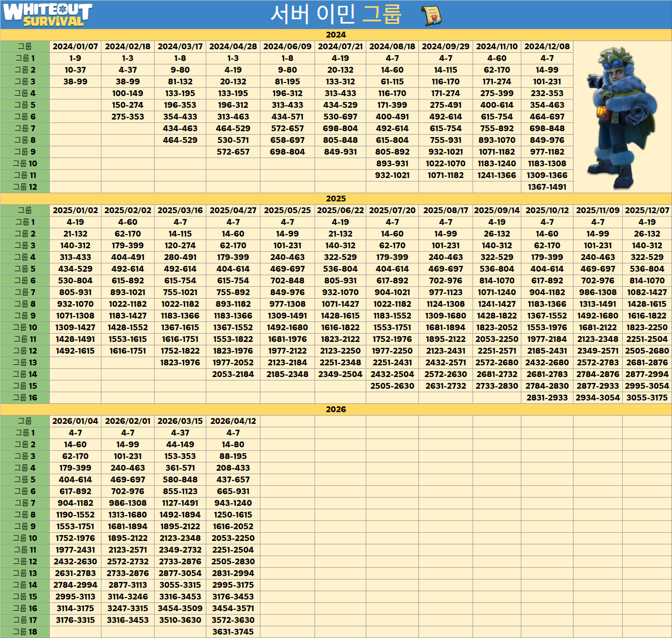Click the 3055-3175 server range cell

(x=647, y=398)
